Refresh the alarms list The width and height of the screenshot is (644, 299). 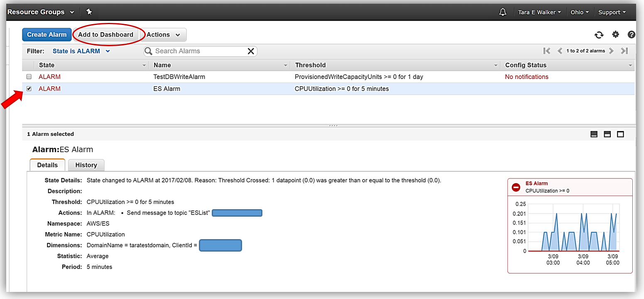tap(599, 35)
